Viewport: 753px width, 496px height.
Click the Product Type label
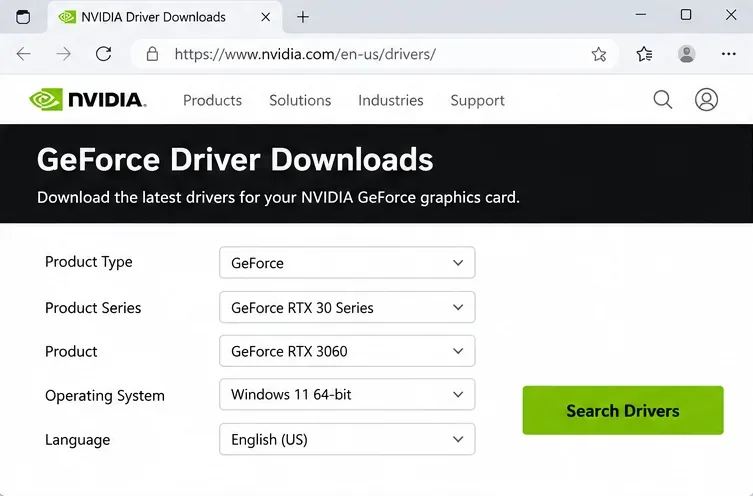click(88, 262)
